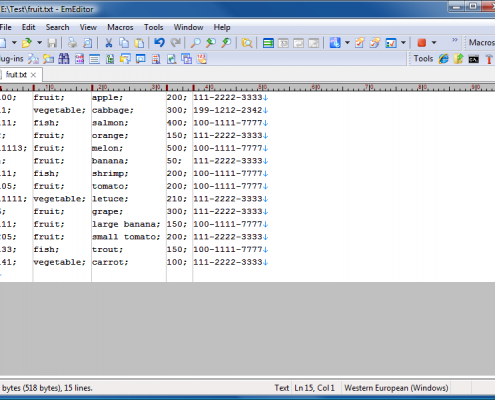Click the Find in Files icon
Screen dimensions: 495x400
[247, 43]
